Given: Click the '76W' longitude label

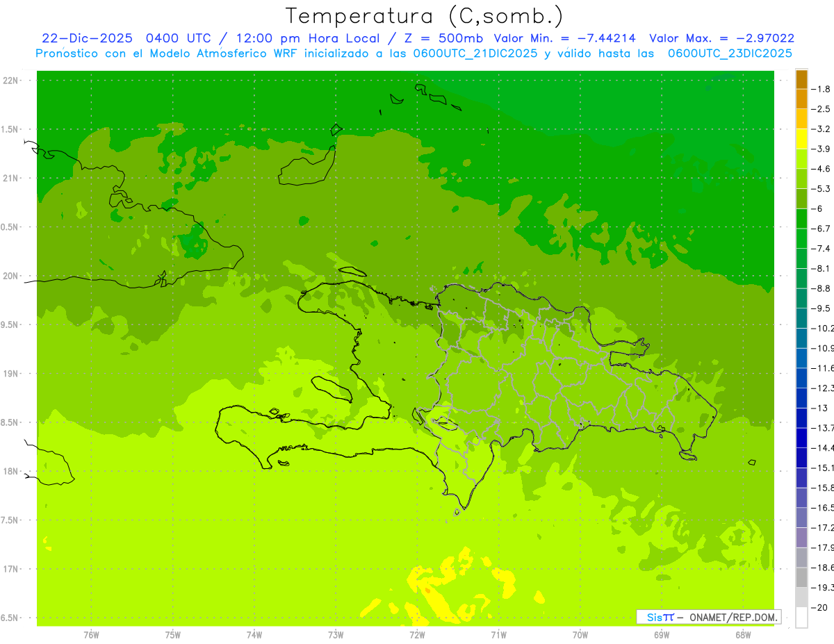Looking at the screenshot, I should 91,635.
